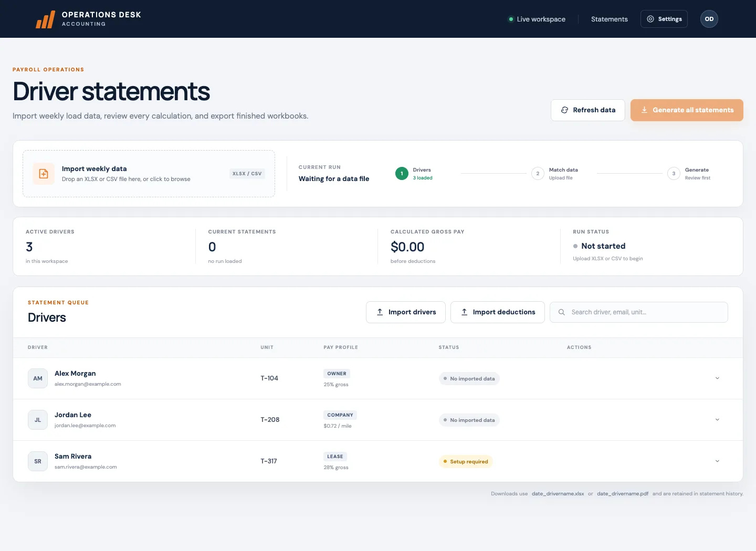The image size is (756, 551).
Task: Click alex.morgan@example.com email
Action: click(88, 384)
